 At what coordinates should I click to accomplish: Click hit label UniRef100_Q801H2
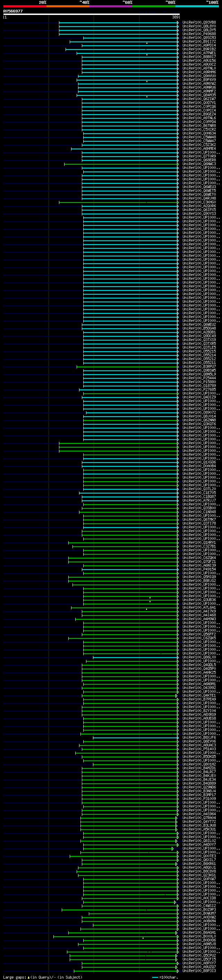coord(199,764)
